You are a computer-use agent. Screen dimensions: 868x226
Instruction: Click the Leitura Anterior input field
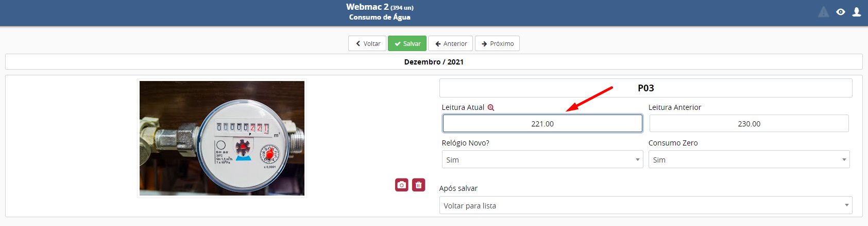point(749,123)
